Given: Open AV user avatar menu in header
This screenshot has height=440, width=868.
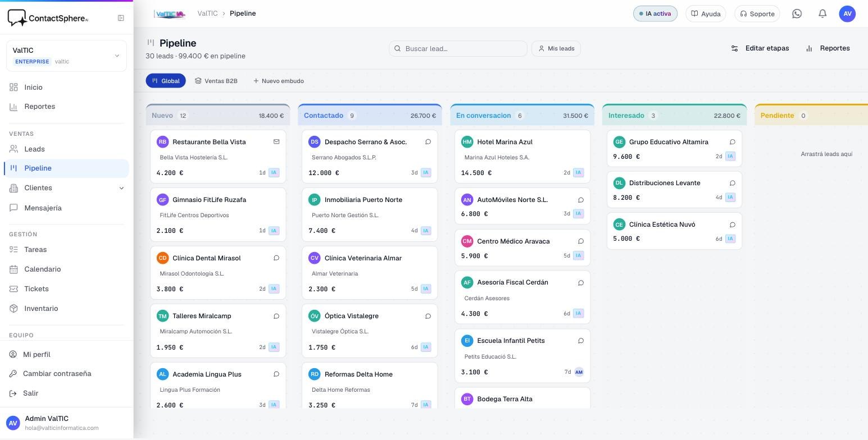Looking at the screenshot, I should point(847,13).
